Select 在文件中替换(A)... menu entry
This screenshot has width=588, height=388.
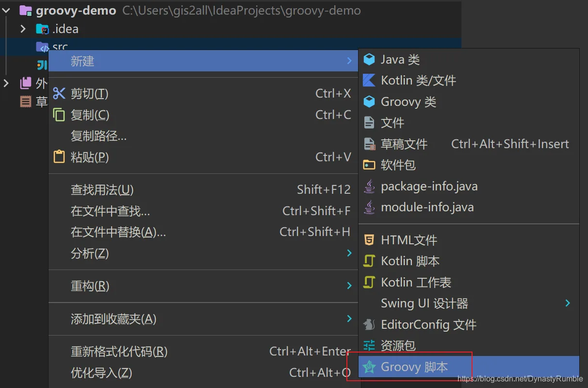(x=203, y=232)
